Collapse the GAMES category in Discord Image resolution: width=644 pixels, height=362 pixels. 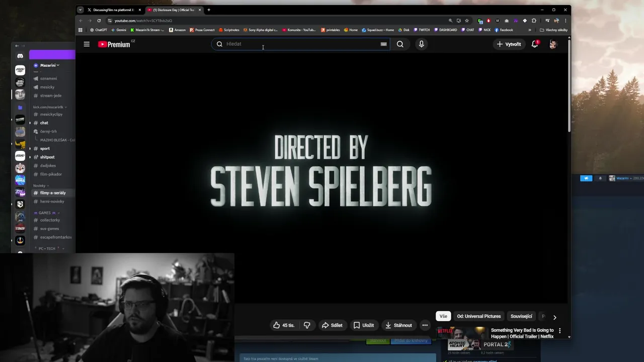[x=47, y=213]
